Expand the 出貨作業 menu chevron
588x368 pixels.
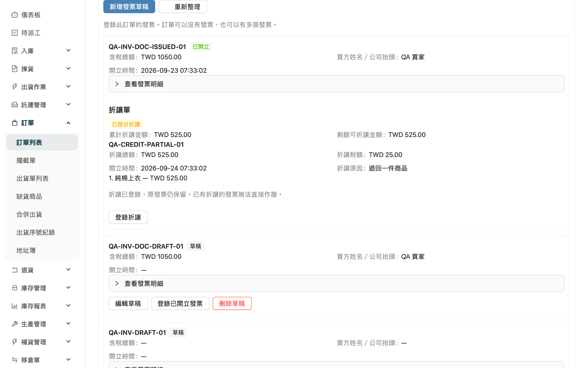(x=68, y=86)
